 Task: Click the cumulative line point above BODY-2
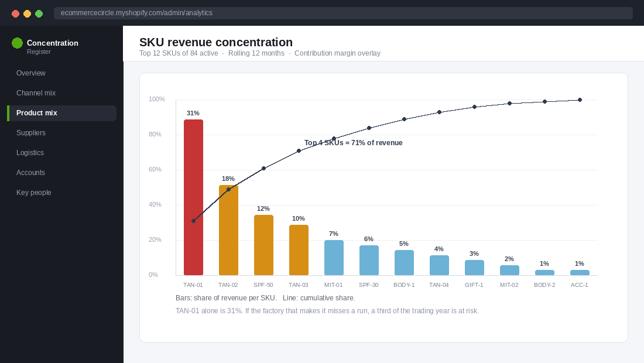544,101
